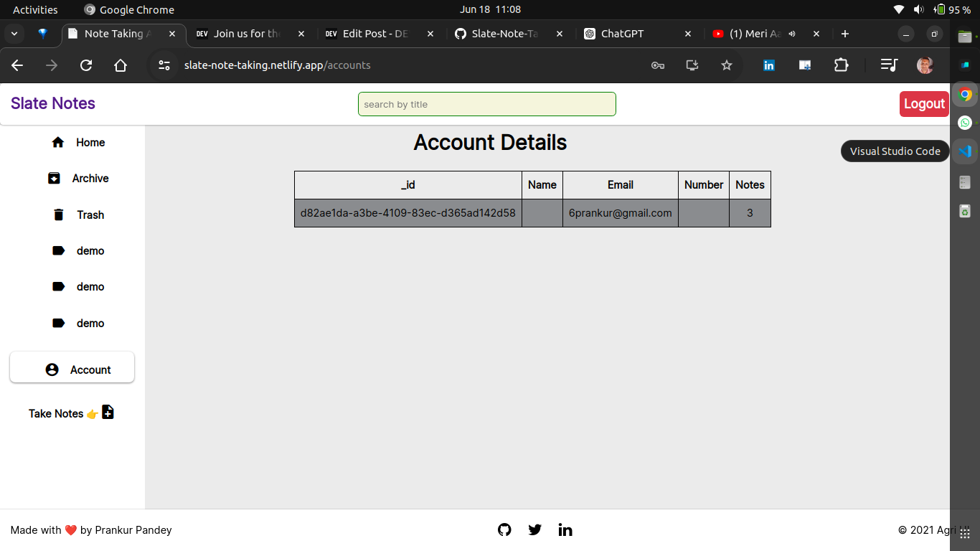Click the address bar URL
Screen dimensions: 980x551
(x=278, y=65)
